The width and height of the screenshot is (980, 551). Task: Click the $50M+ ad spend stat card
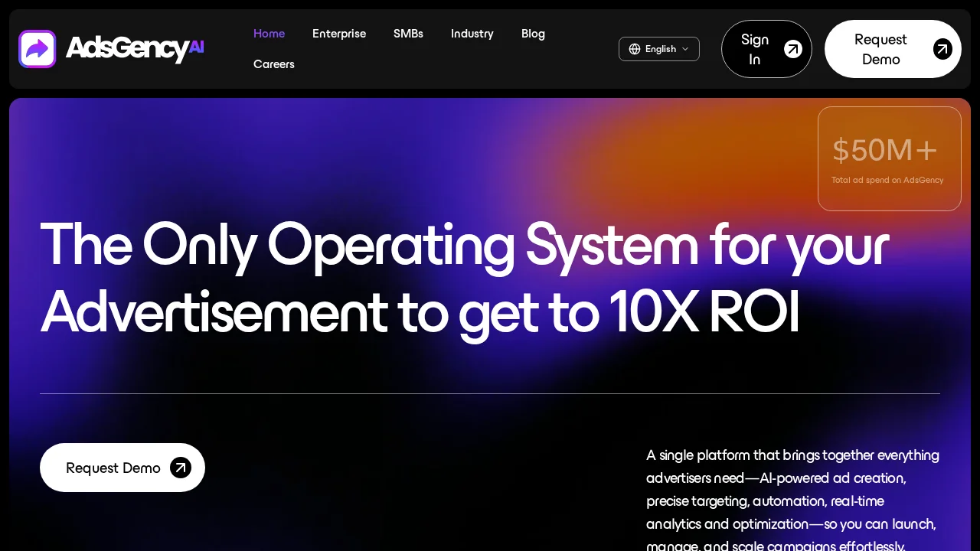click(889, 158)
